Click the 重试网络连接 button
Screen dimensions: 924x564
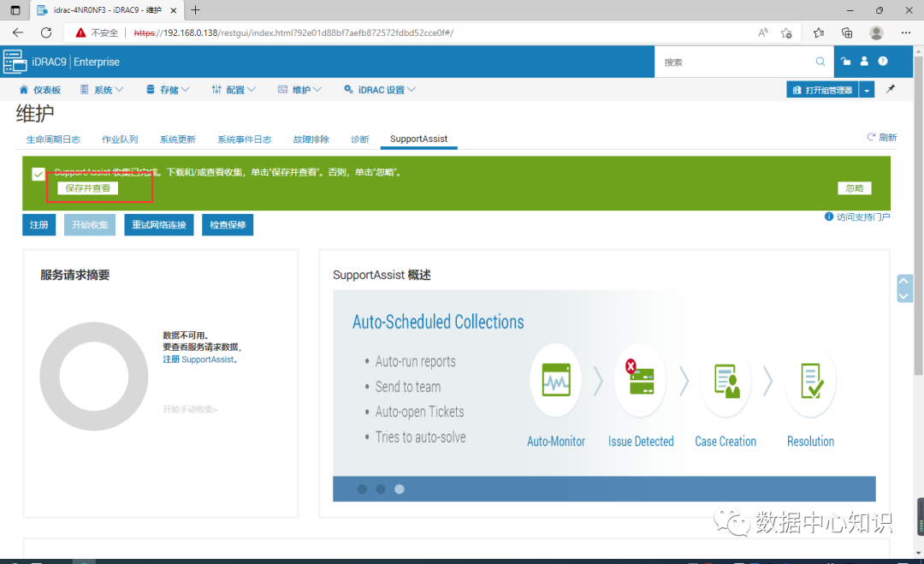[x=159, y=224]
